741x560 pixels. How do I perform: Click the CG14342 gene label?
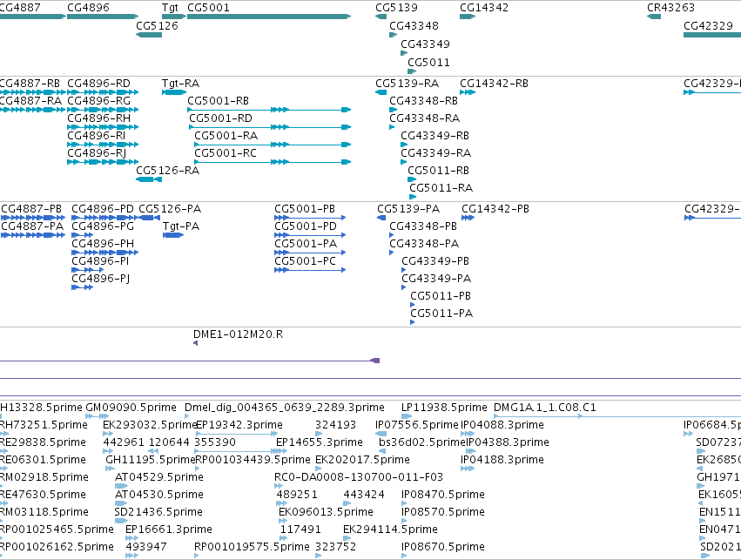pyautogui.click(x=484, y=8)
